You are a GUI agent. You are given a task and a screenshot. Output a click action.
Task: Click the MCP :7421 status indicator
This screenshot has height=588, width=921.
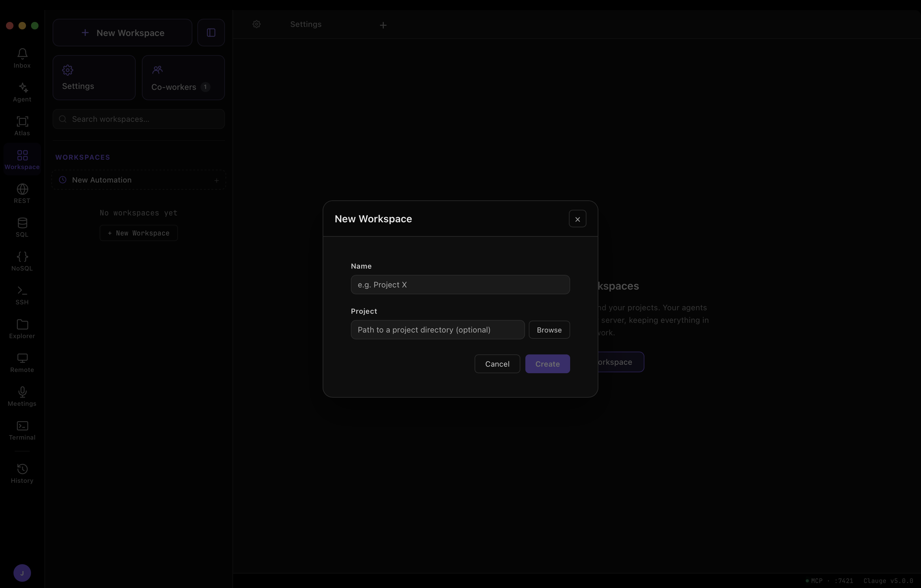(829, 581)
